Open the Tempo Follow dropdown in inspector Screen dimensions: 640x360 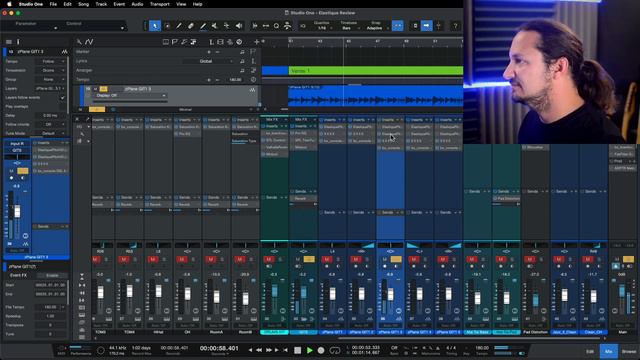point(50,61)
